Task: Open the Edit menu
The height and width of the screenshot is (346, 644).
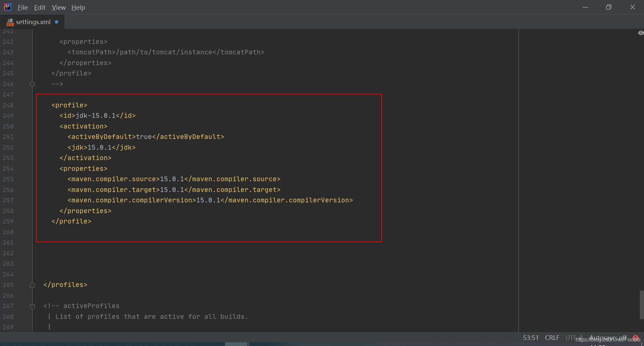Action: tap(40, 7)
